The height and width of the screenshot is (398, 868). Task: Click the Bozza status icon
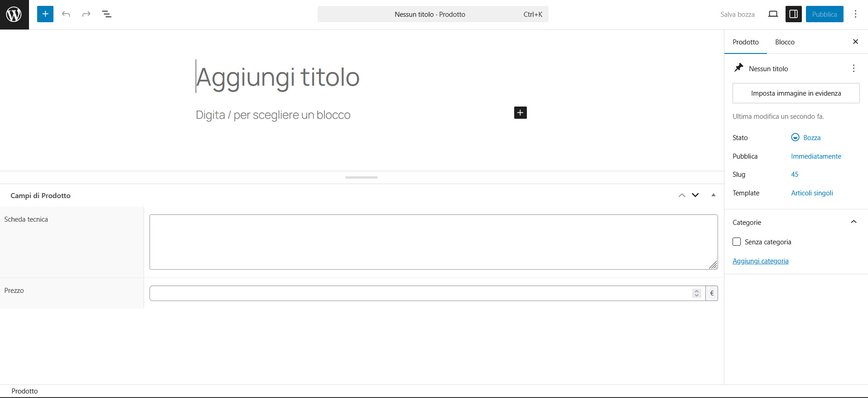pos(795,137)
